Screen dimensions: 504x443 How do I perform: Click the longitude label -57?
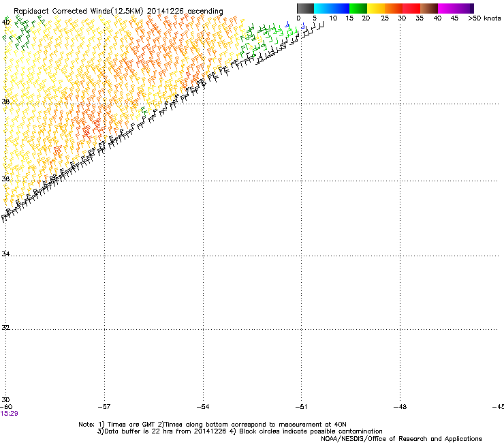(x=104, y=407)
